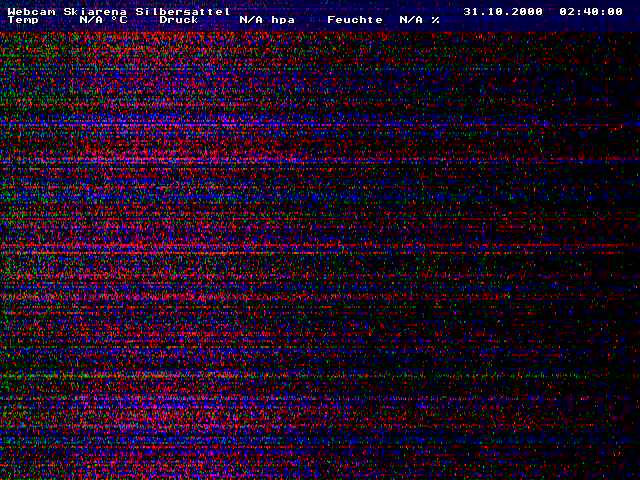Click the pressure value 'N/A hpa'
This screenshot has width=640, height=480.
(x=267, y=20)
